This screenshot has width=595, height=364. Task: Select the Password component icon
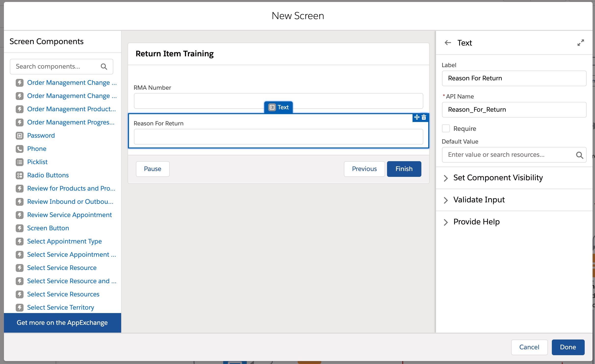click(x=20, y=135)
